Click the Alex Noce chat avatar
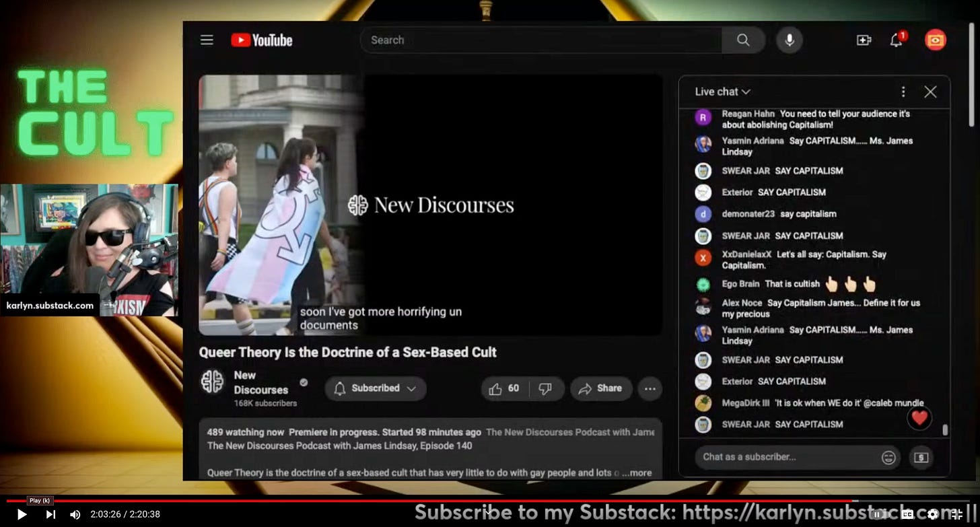Viewport: 980px width, 527px height. [x=703, y=307]
